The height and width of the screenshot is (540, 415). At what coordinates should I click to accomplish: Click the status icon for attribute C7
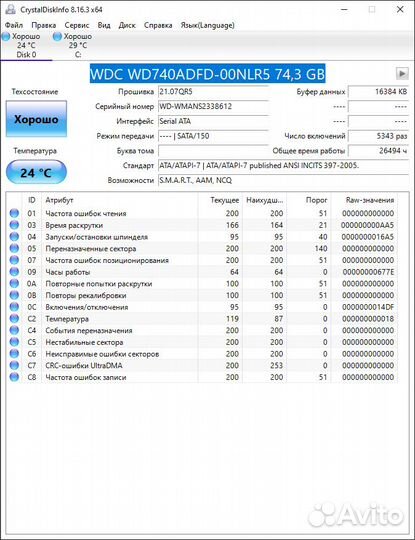[14, 365]
